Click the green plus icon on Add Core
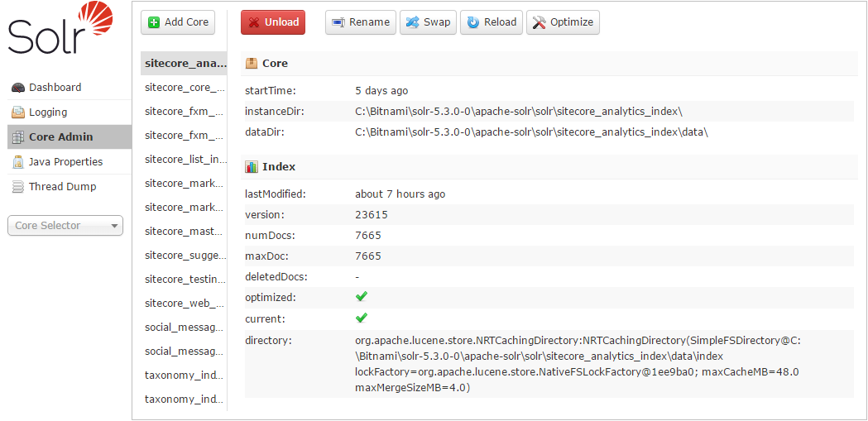868x421 pixels. coord(155,22)
